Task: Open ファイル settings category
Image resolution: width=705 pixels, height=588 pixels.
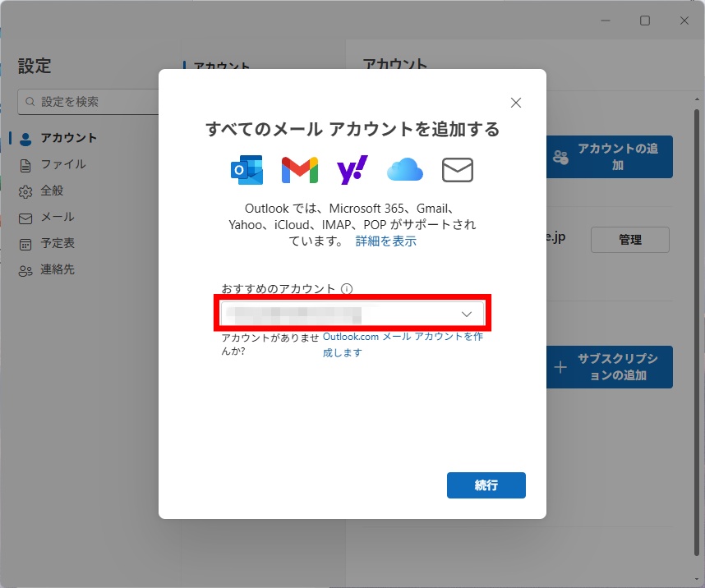Action: tap(62, 164)
